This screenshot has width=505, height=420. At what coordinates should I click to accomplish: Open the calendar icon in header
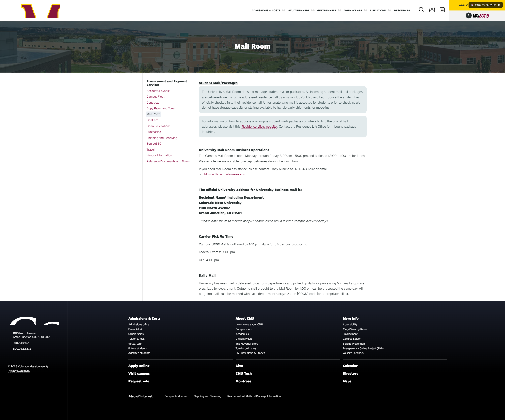point(442,10)
